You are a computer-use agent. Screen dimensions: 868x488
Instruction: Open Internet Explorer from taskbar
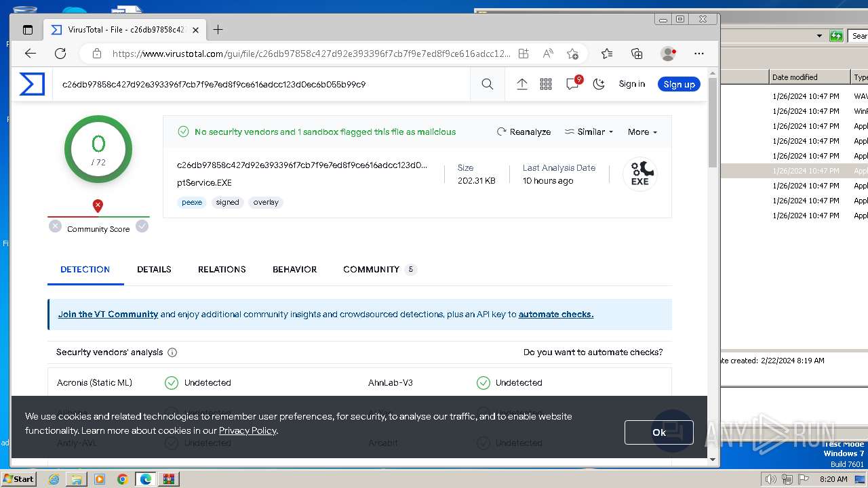54,479
